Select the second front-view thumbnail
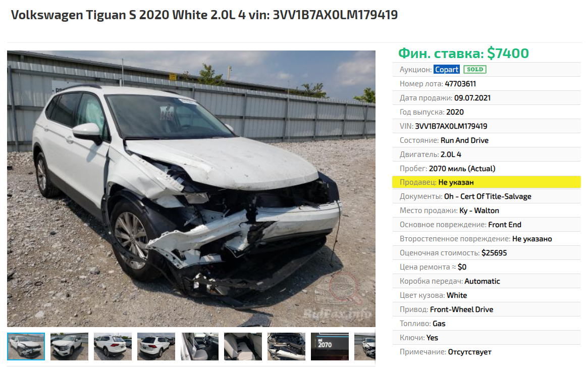 point(69,346)
